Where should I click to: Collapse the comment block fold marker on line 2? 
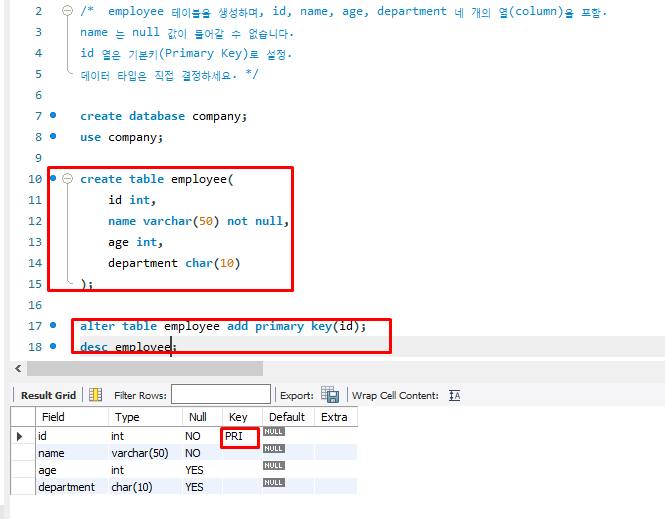[67, 10]
